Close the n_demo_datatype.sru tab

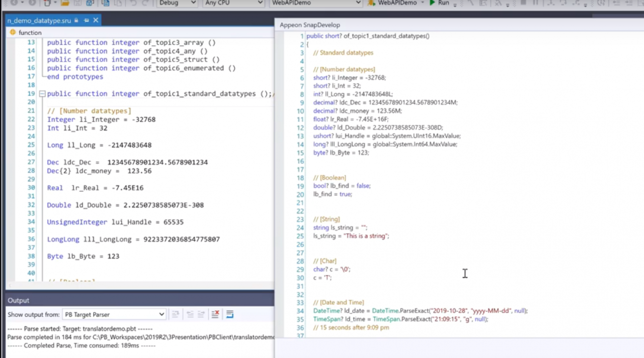tap(96, 20)
